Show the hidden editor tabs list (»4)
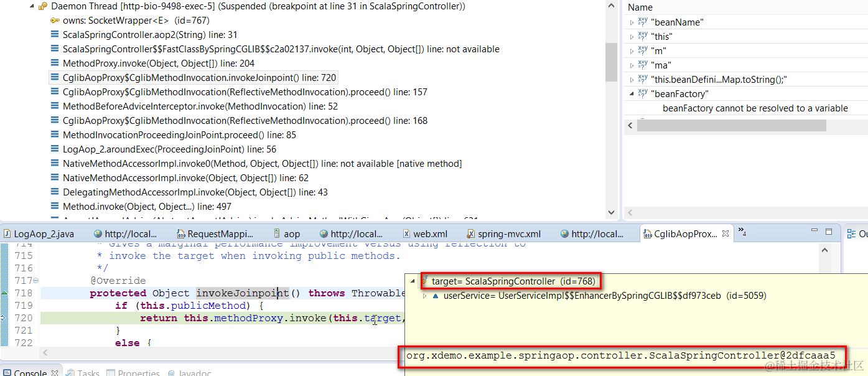This screenshot has height=376, width=868. pyautogui.click(x=742, y=232)
